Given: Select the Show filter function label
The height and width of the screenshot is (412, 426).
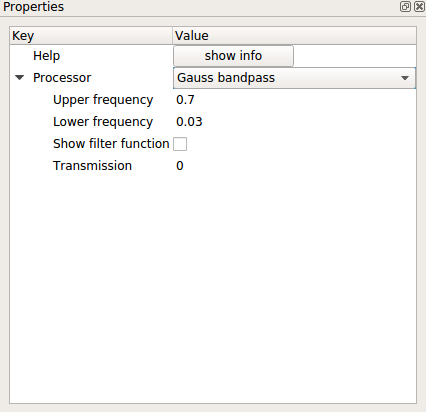Looking at the screenshot, I should (111, 144).
